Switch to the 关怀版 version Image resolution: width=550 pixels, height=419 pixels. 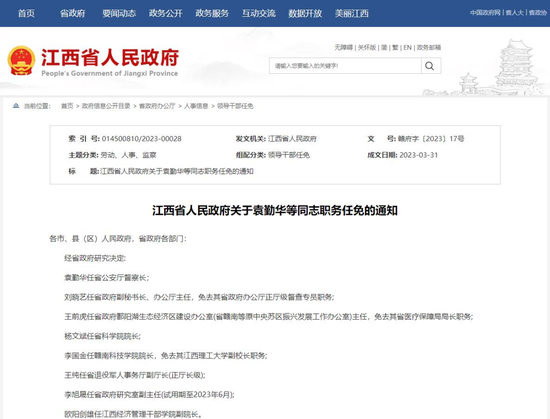point(367,47)
